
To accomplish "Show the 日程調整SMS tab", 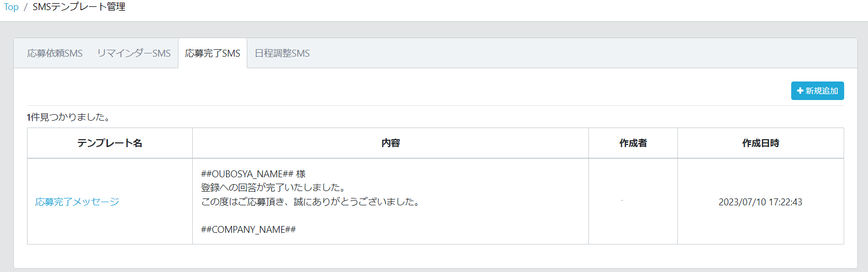I will (282, 53).
